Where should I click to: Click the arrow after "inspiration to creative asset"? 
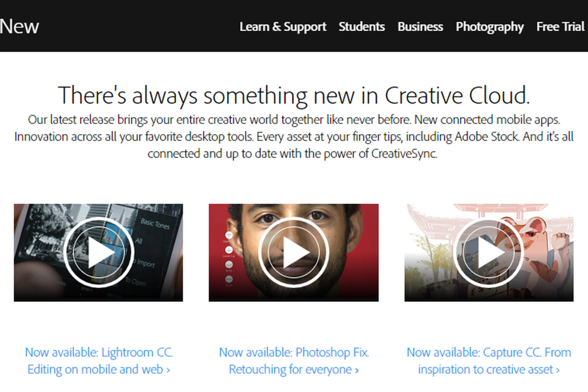(x=558, y=370)
